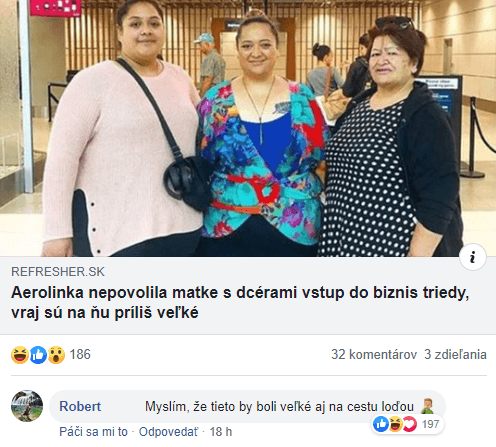Click the Robert commenter name

pyautogui.click(x=80, y=406)
